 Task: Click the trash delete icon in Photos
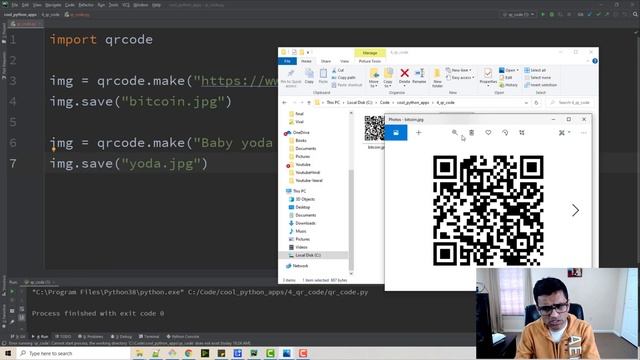click(471, 133)
